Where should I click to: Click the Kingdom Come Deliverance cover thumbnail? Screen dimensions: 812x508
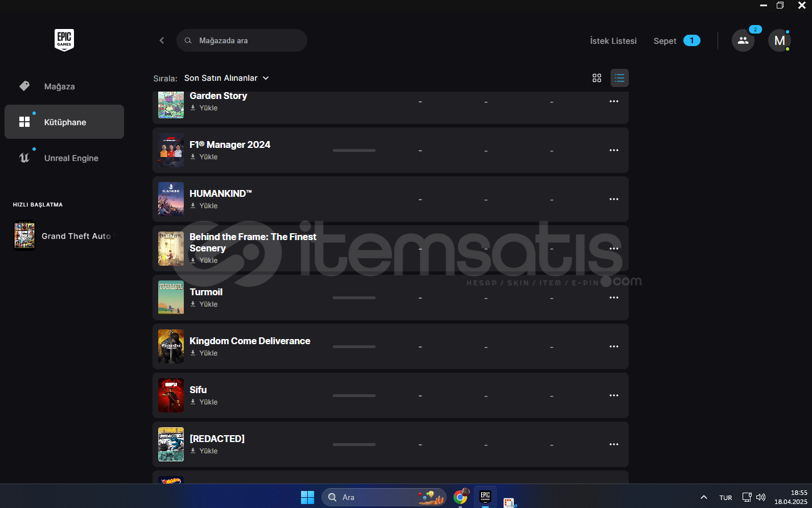171,346
